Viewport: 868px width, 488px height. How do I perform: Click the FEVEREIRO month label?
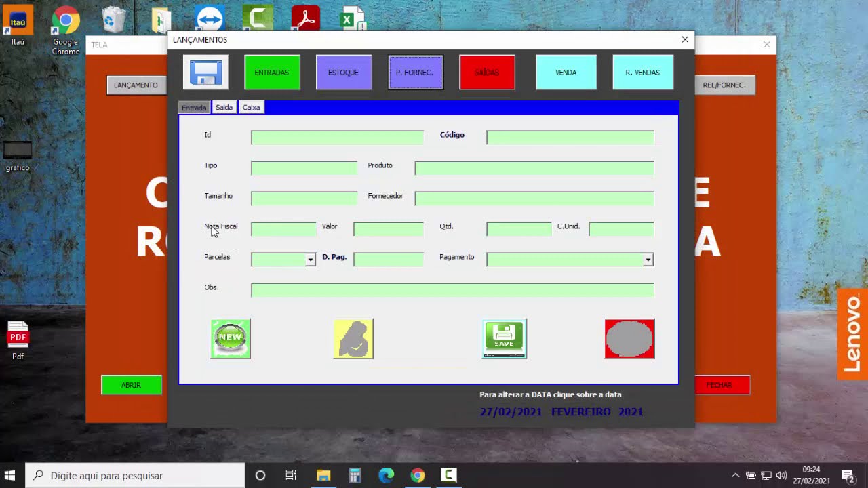581,411
